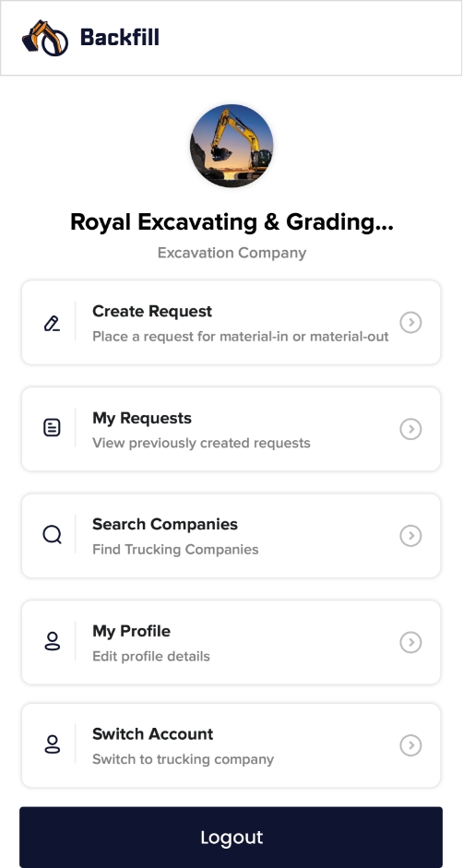Click the pencil icon beside Create Request
This screenshot has height=868, width=463.
(52, 323)
